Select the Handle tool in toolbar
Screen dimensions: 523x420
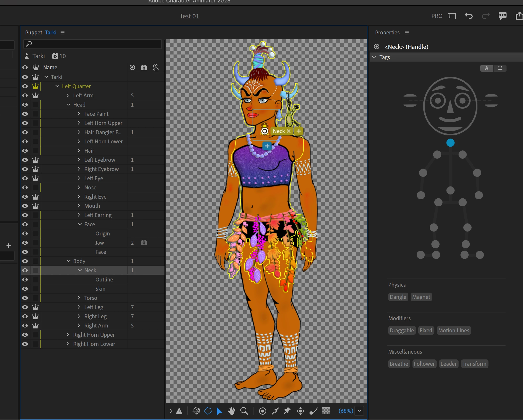(262, 411)
